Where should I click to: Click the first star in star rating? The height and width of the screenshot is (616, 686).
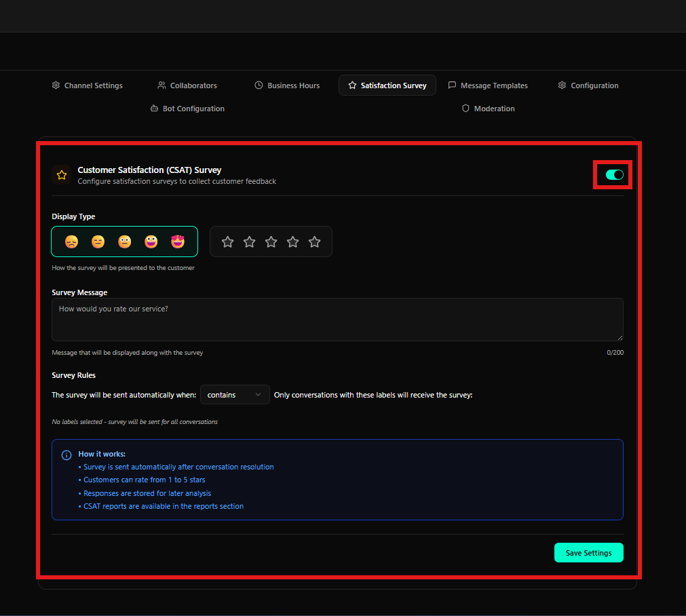(x=227, y=242)
